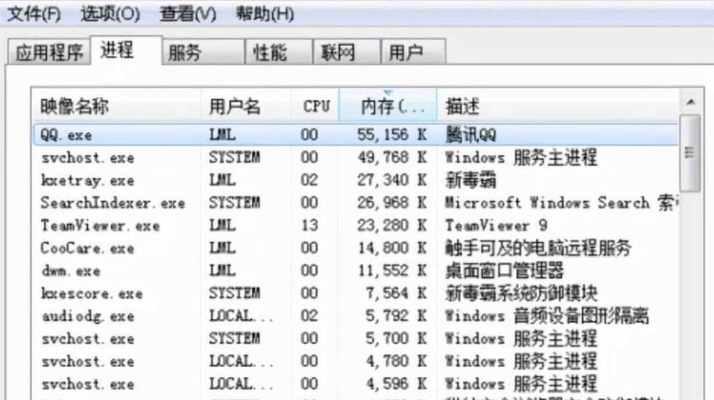Select svchost.exe using 4,780 K
The height and width of the screenshot is (400, 714).
click(x=355, y=362)
